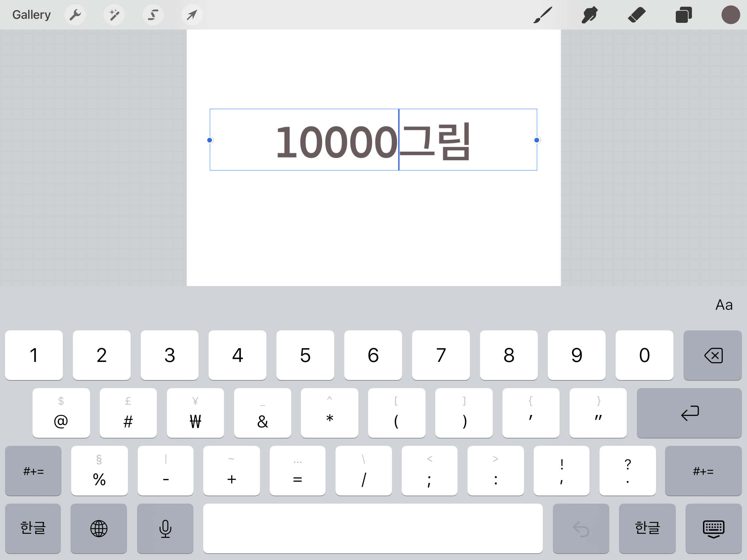Open the Layers panel

684,15
